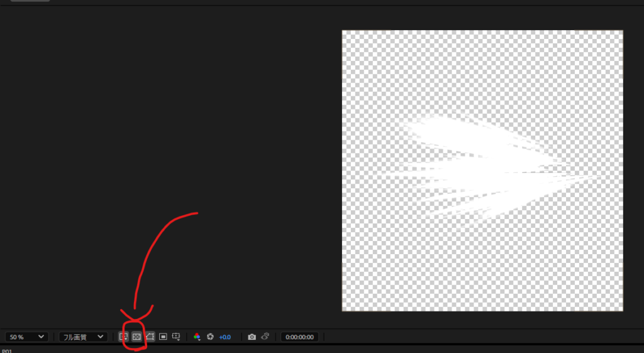Click the Reset Exposure icon
The height and width of the screenshot is (353, 644).
point(210,337)
